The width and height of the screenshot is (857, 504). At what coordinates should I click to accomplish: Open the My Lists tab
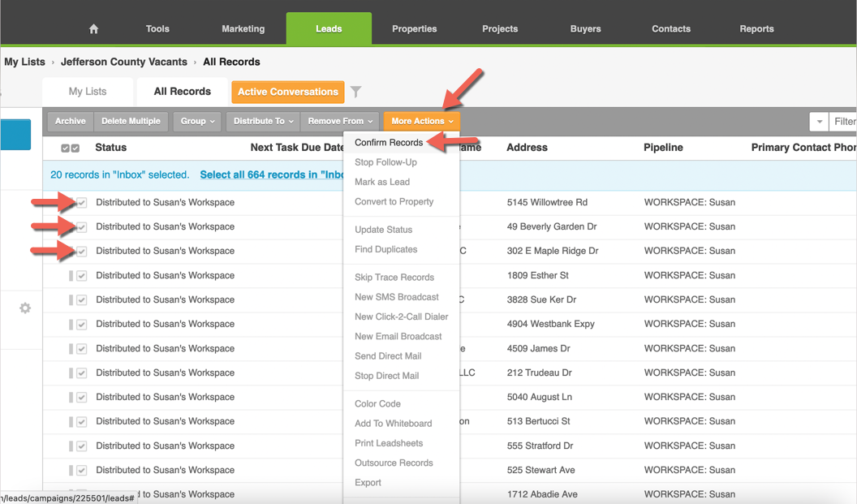[88, 92]
